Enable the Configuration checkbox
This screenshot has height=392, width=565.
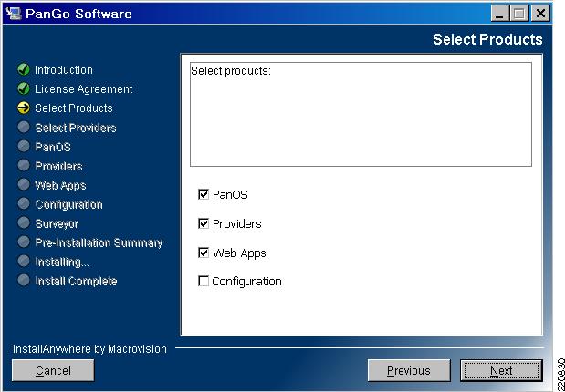(204, 281)
